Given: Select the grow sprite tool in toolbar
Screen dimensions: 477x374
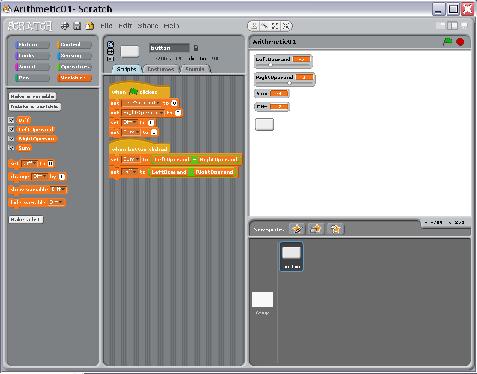Looking at the screenshot, I should (275, 26).
